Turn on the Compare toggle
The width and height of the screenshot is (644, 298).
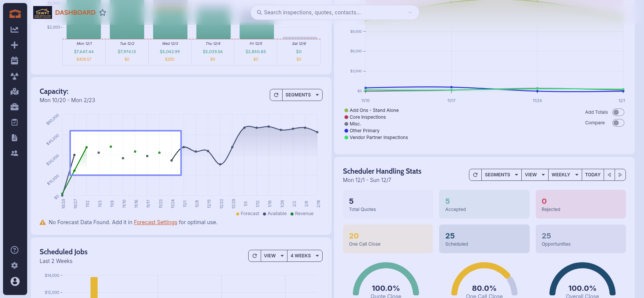pos(618,123)
